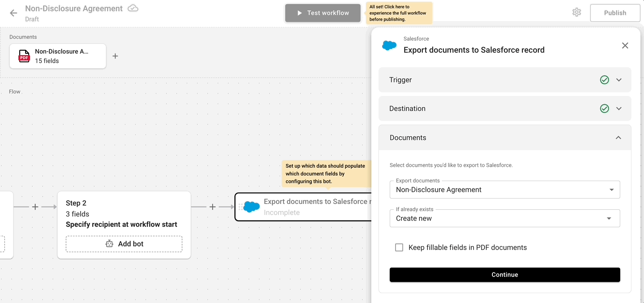
Task: Click the PDF icon on the Non-Disclosure document card
Action: pos(23,56)
